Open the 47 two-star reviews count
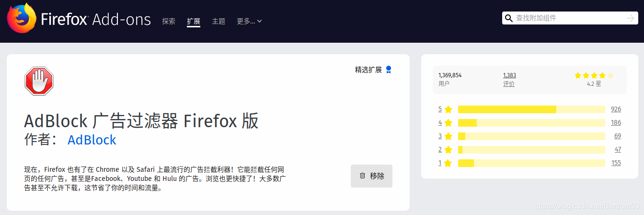 (618, 150)
